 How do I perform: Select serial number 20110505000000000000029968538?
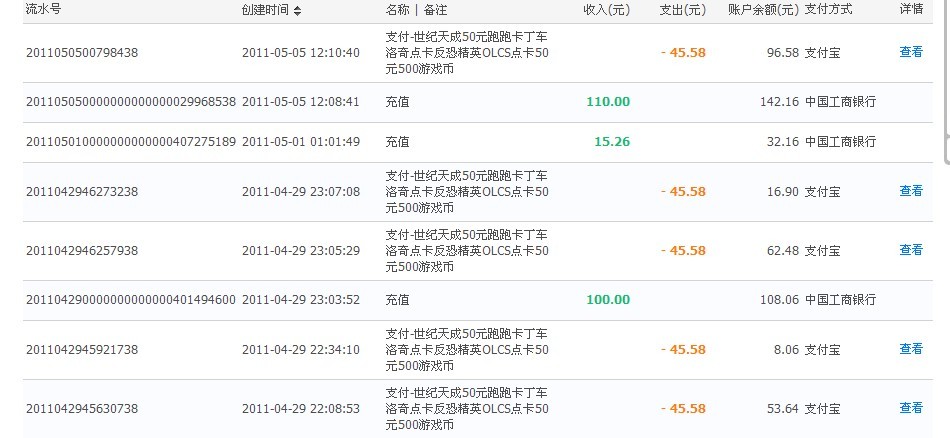[x=131, y=102]
